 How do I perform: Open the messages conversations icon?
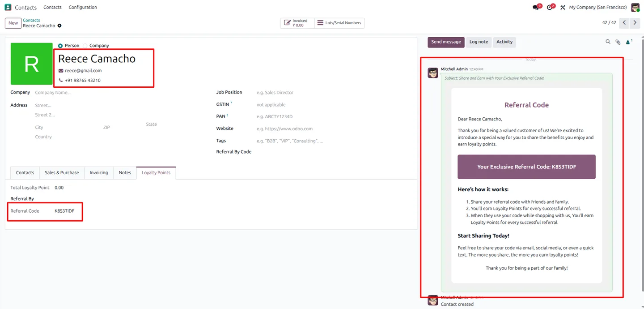pyautogui.click(x=536, y=7)
